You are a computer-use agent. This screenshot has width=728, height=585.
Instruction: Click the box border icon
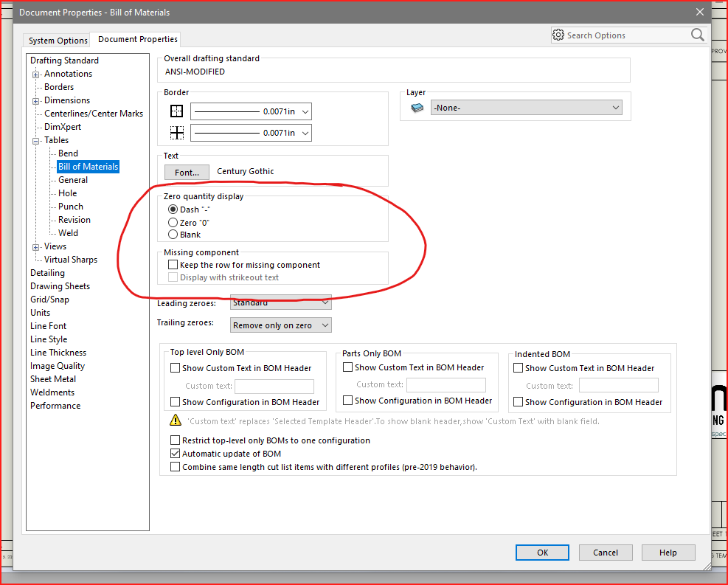[176, 111]
